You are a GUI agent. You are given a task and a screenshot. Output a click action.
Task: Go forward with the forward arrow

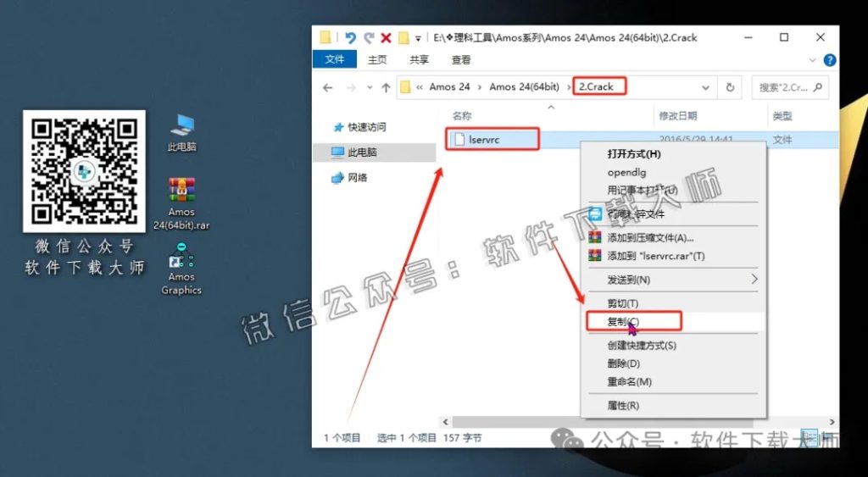(350, 87)
